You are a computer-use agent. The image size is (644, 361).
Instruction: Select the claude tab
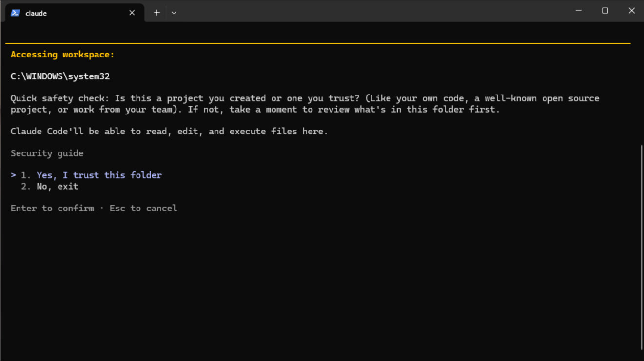click(75, 13)
